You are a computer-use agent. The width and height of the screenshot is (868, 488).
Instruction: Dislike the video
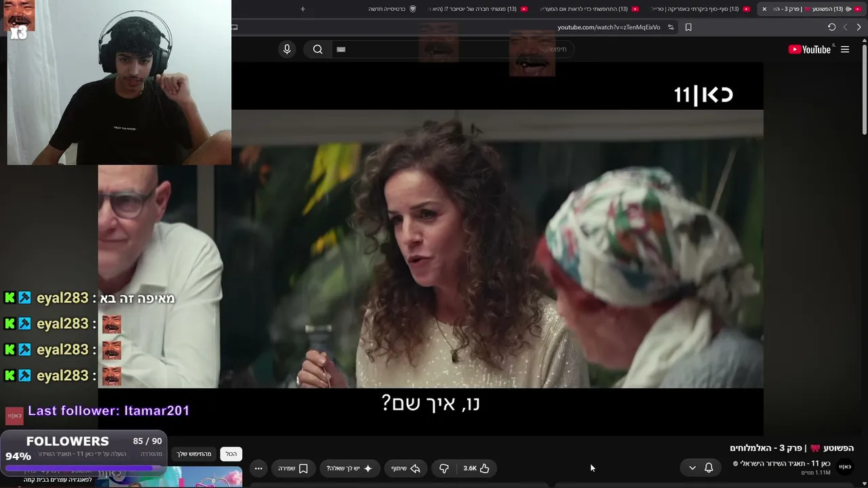443,468
